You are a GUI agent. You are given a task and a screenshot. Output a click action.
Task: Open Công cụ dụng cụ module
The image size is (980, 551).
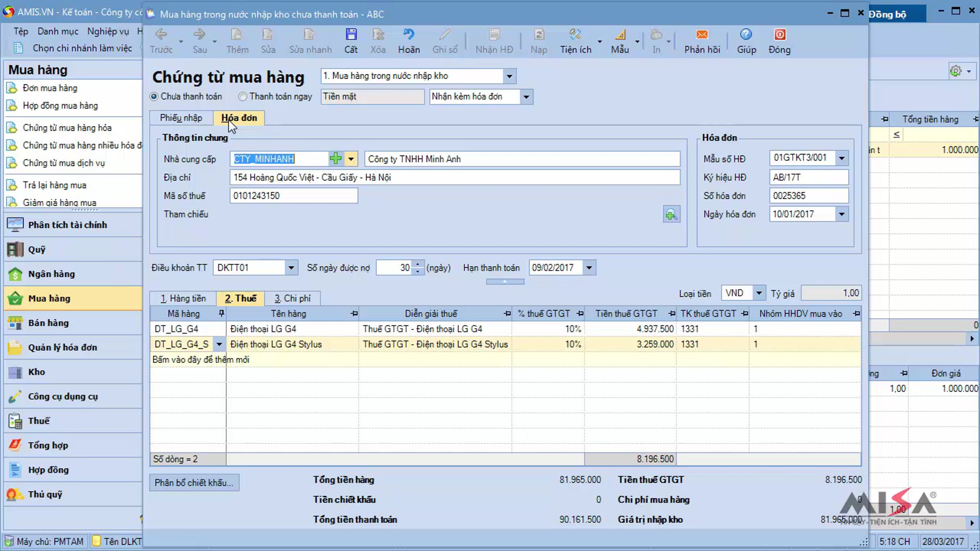pos(73,396)
